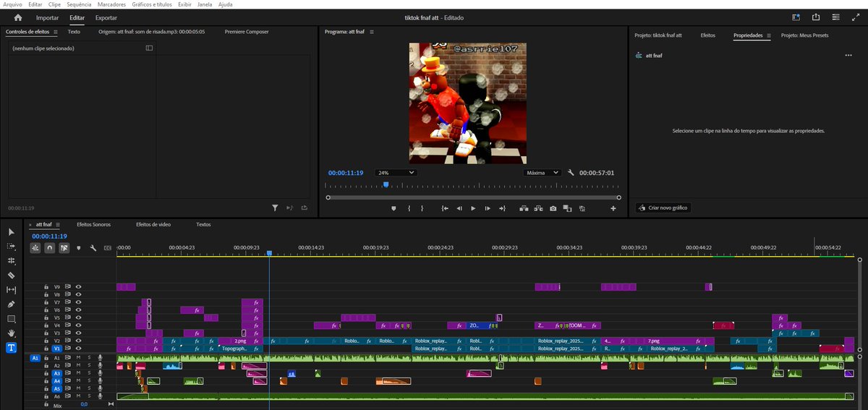The height and width of the screenshot is (410, 868).
Task: Select the Razor tool
Action: [x=12, y=275]
